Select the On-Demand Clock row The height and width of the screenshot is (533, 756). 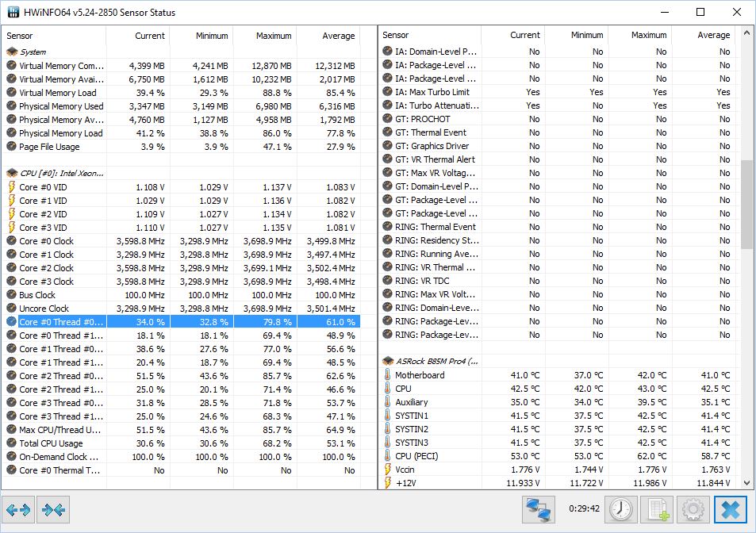pyautogui.click(x=181, y=457)
